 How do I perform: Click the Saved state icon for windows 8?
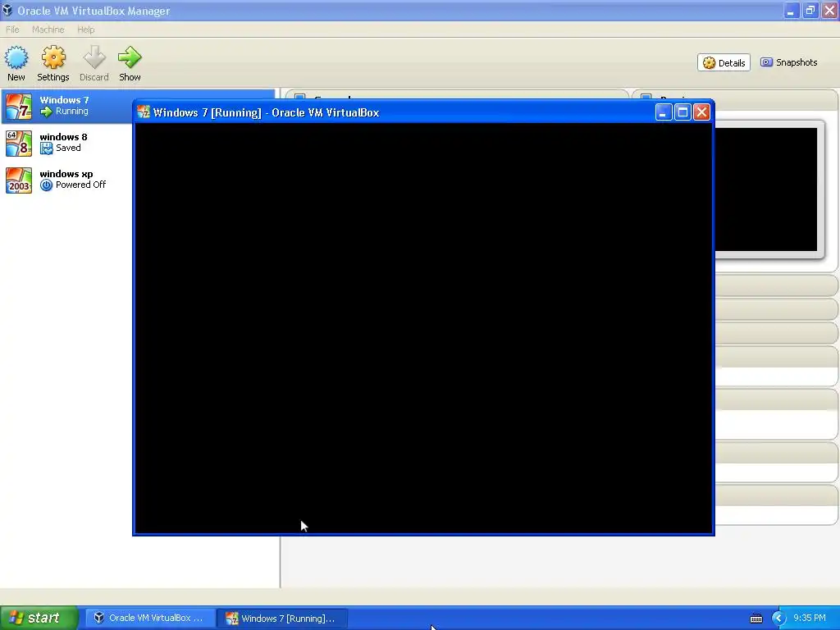point(47,148)
